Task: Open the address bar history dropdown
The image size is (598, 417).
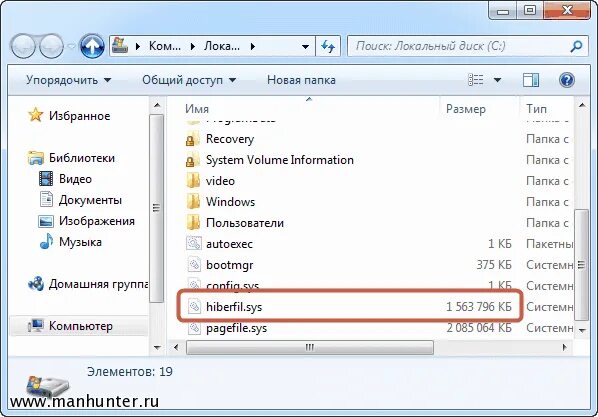Action: coord(305,47)
